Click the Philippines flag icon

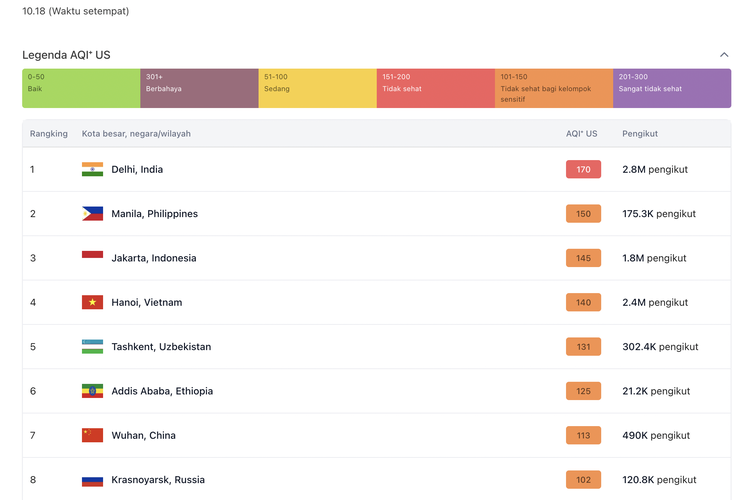pyautogui.click(x=92, y=213)
